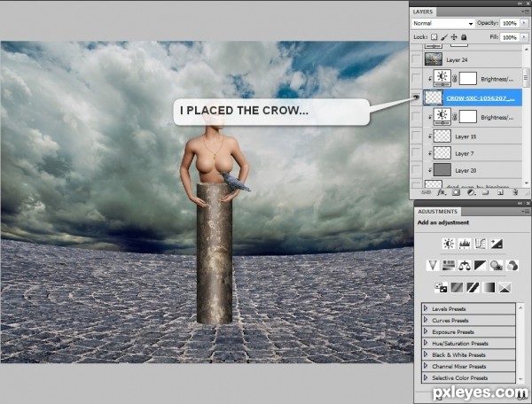Add a Posterize adjustment

pos(457,287)
